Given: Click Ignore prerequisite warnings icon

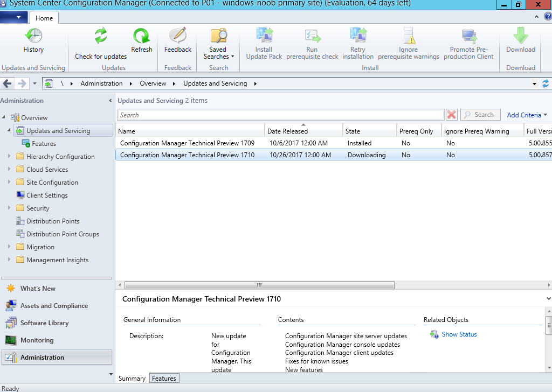Looking at the screenshot, I should coord(409,35).
